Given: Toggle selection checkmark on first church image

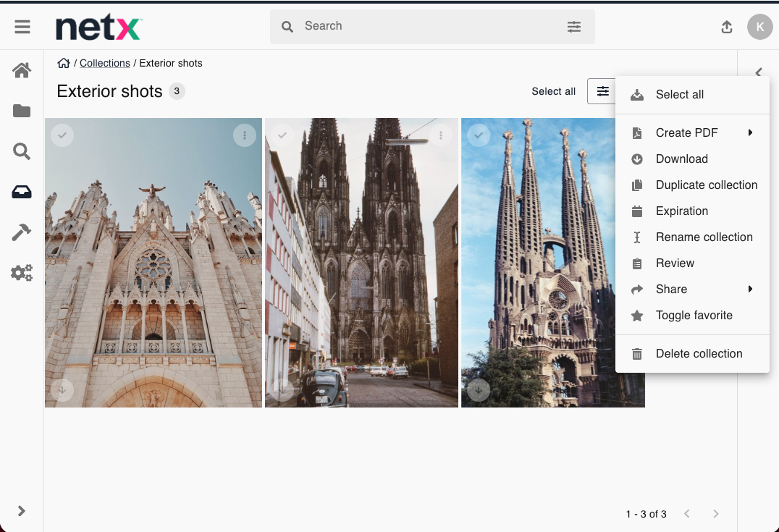Looking at the screenshot, I should (x=62, y=135).
